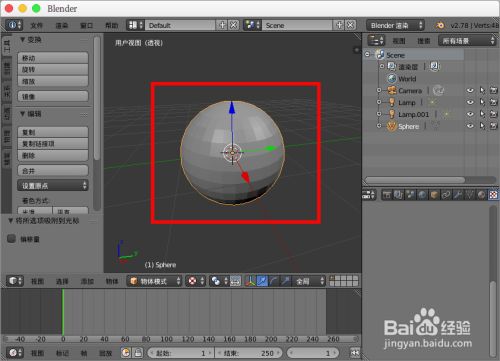Viewport: 500px width, 361px height.
Task: Open the 选择 select menu in 3D view
Action: coord(62,281)
